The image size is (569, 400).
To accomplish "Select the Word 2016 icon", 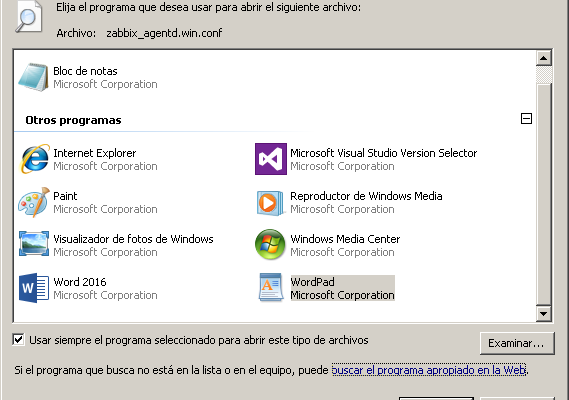I will point(34,288).
